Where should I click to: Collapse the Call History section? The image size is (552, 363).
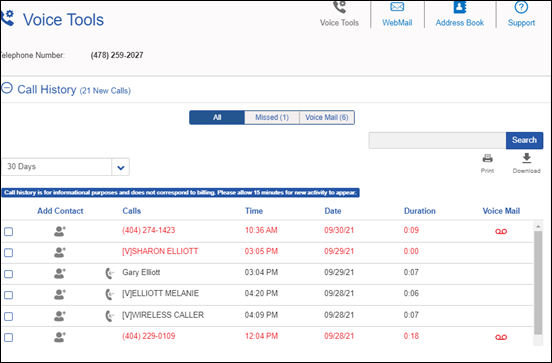pos(7,88)
